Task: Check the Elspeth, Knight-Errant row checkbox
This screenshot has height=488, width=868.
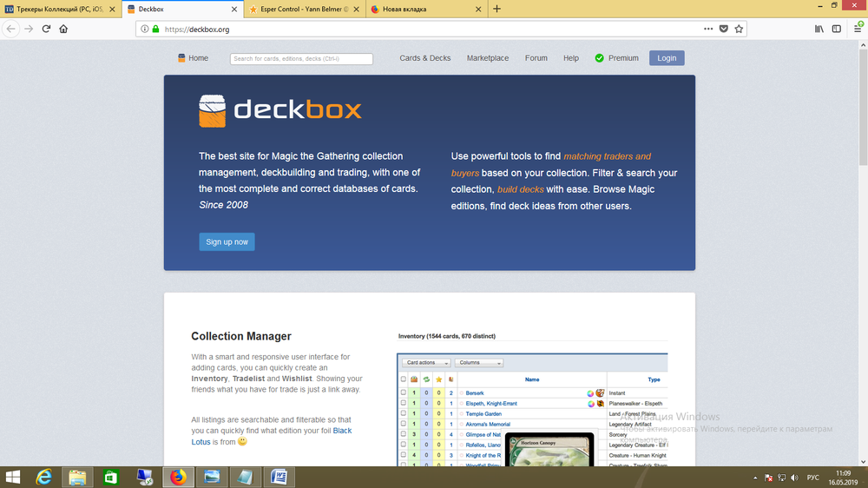Action: (403, 403)
